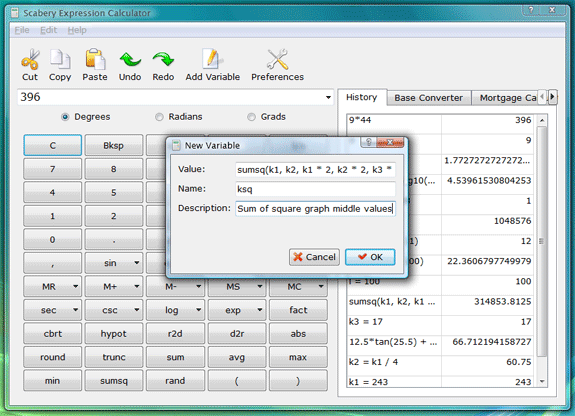Click the r2d conversion button

pyautogui.click(x=175, y=334)
